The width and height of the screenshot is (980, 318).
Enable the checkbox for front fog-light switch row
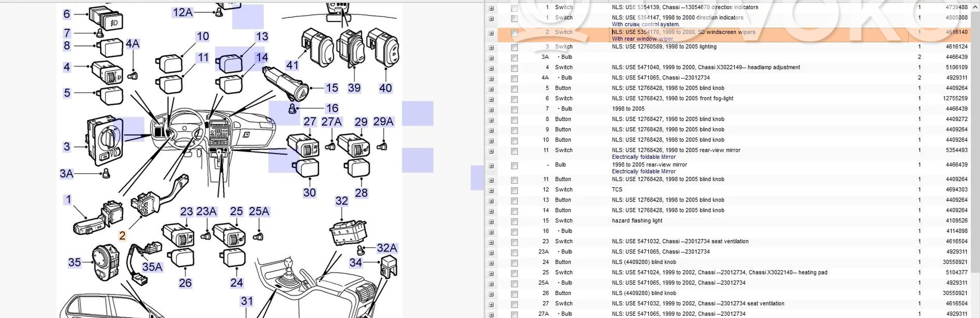pos(514,99)
